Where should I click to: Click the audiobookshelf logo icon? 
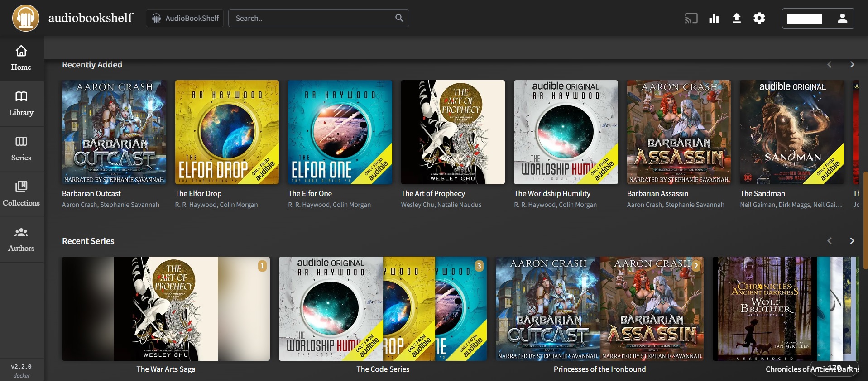[26, 18]
